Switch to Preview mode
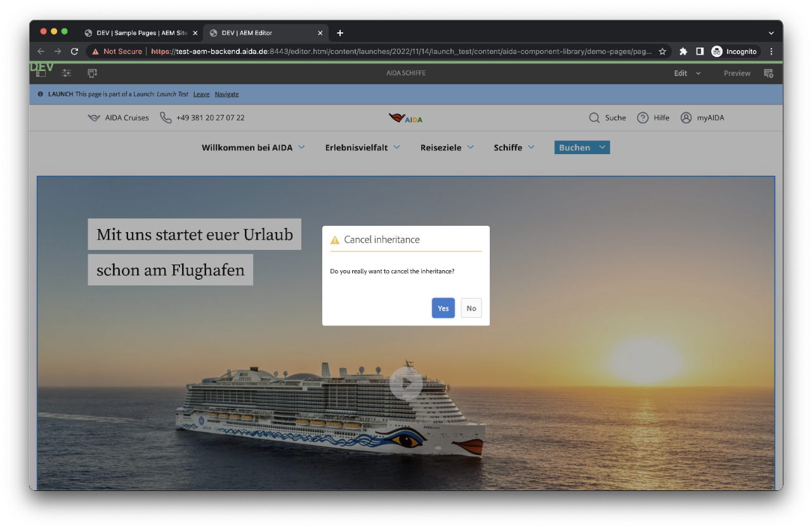 pyautogui.click(x=737, y=74)
